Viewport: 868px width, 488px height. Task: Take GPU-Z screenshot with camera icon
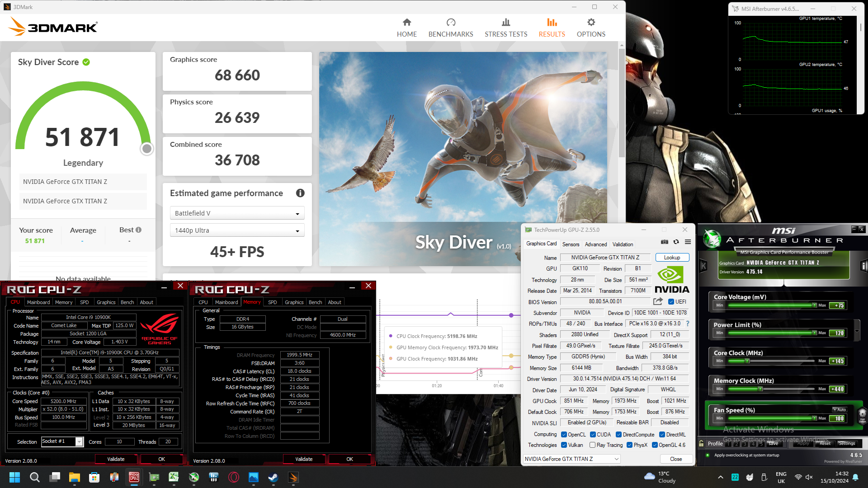click(x=664, y=242)
